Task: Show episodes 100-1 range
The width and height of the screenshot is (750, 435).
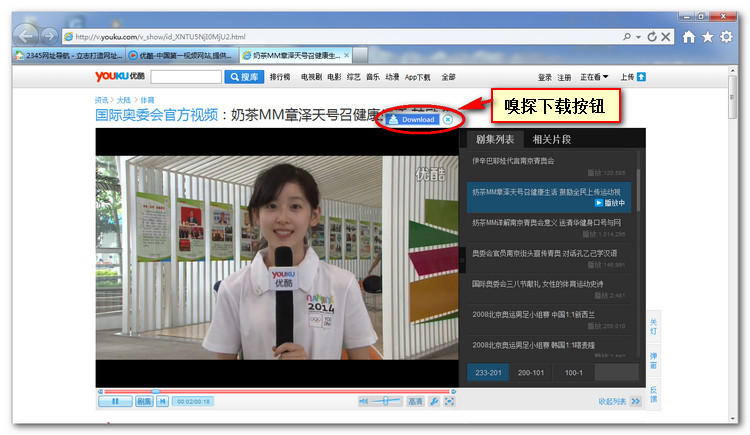Action: click(x=573, y=372)
